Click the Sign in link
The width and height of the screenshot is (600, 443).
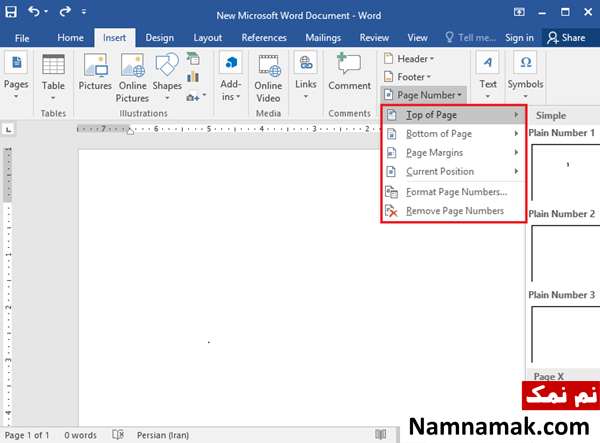point(519,38)
